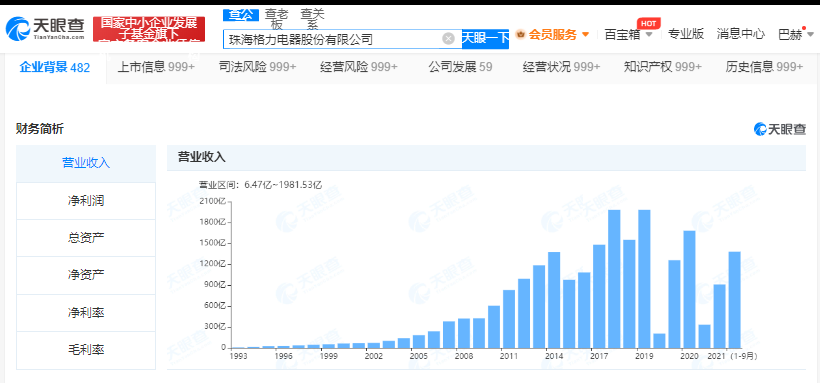Switch to the 公司发展 59 tab

click(460, 67)
